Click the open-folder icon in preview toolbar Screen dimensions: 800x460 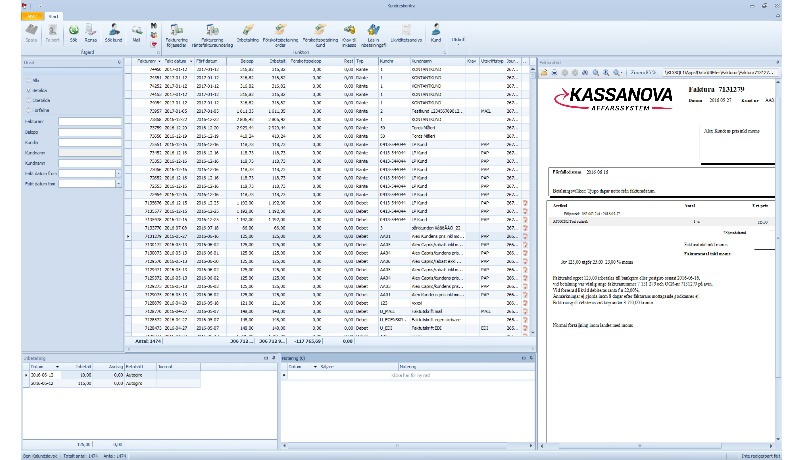(544, 73)
